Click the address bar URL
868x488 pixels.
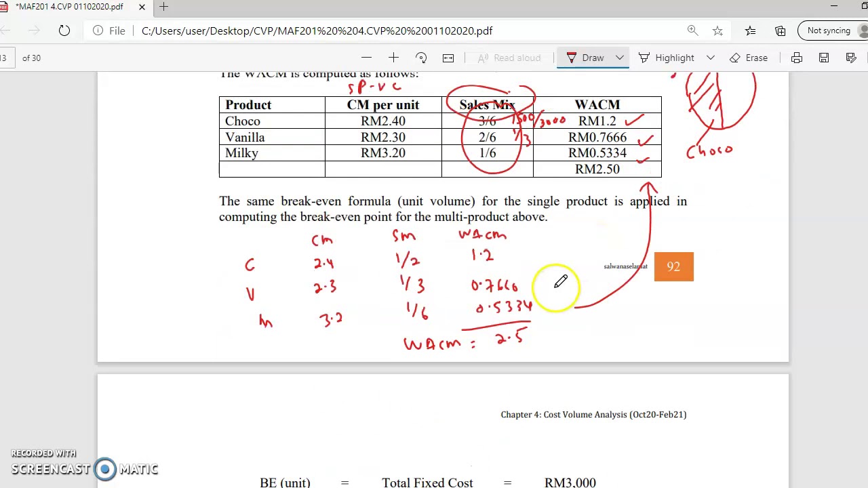click(317, 30)
